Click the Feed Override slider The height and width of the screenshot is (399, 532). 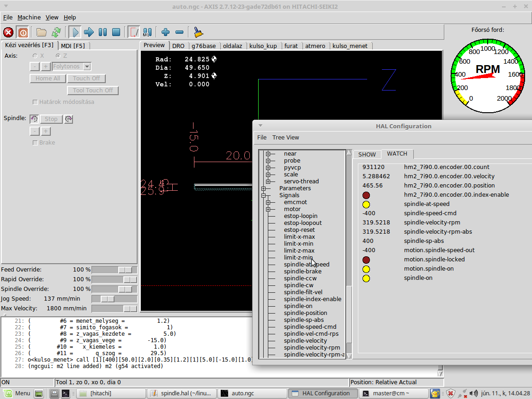point(115,270)
